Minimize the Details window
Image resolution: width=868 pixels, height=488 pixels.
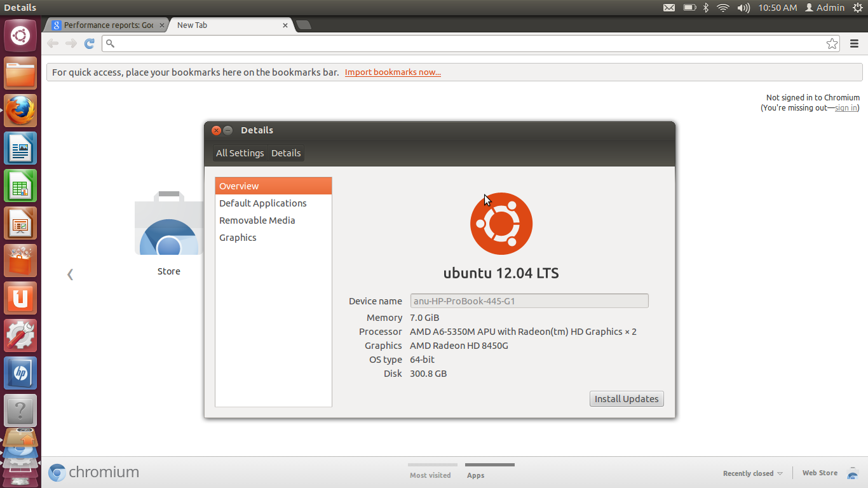[x=227, y=130]
